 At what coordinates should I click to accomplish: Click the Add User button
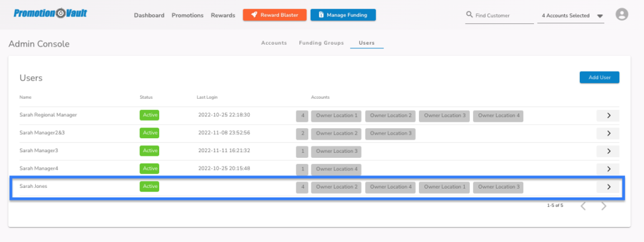coord(599,77)
